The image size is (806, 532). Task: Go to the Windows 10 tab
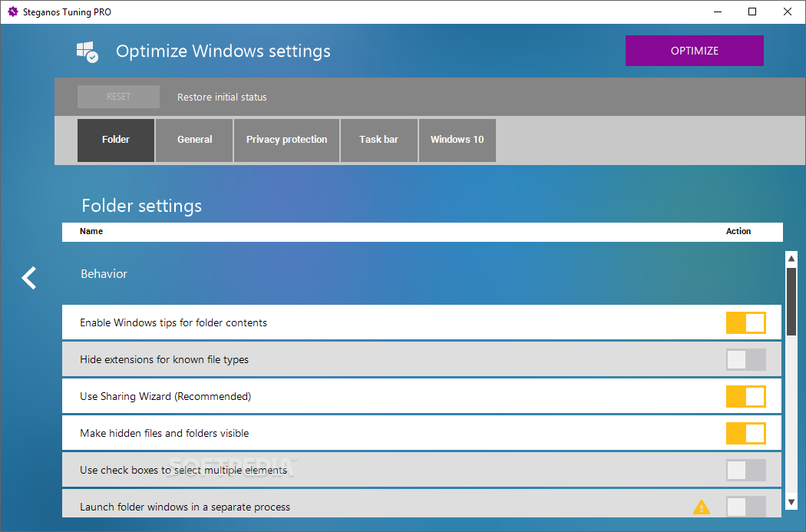click(457, 140)
